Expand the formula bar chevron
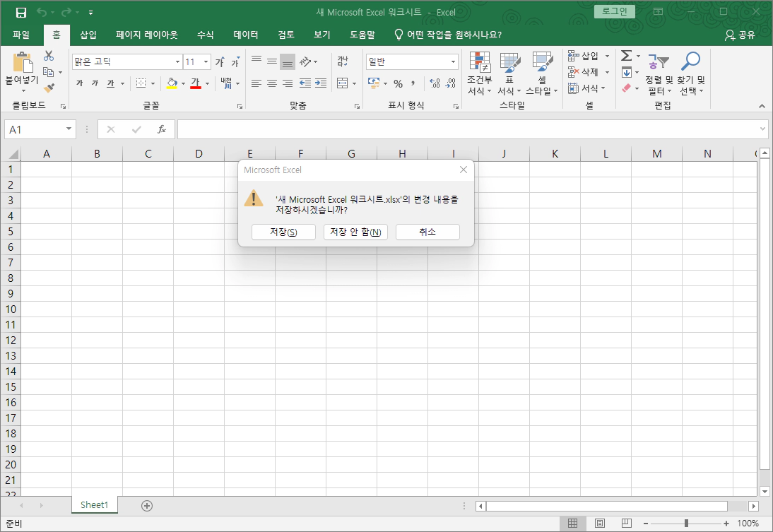 coord(762,129)
